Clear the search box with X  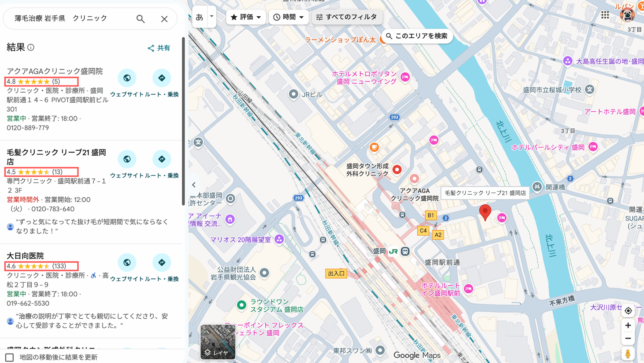[164, 19]
